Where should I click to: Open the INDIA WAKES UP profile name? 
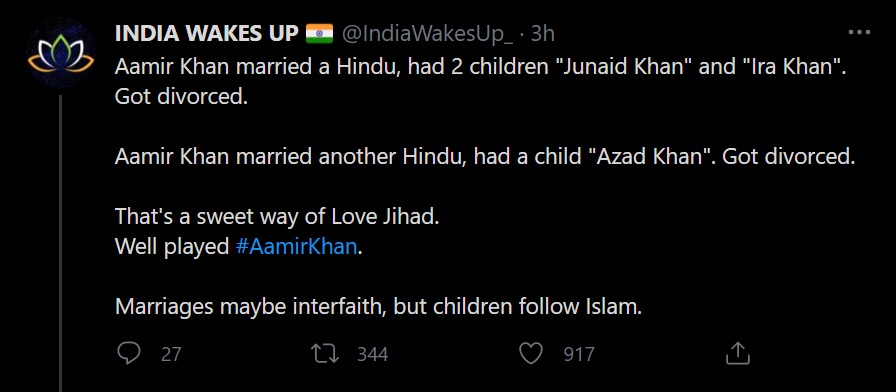pyautogui.click(x=206, y=34)
